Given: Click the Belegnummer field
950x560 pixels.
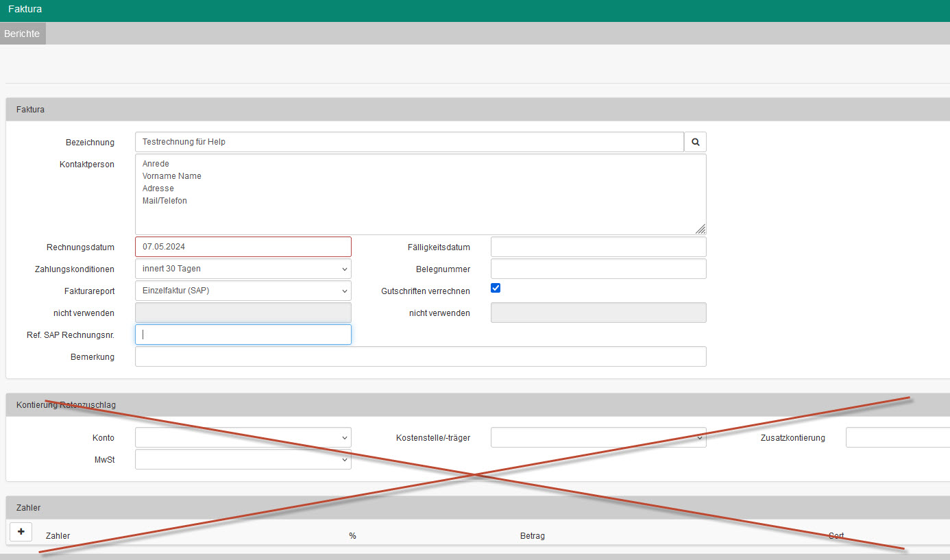Looking at the screenshot, I should pyautogui.click(x=598, y=269).
